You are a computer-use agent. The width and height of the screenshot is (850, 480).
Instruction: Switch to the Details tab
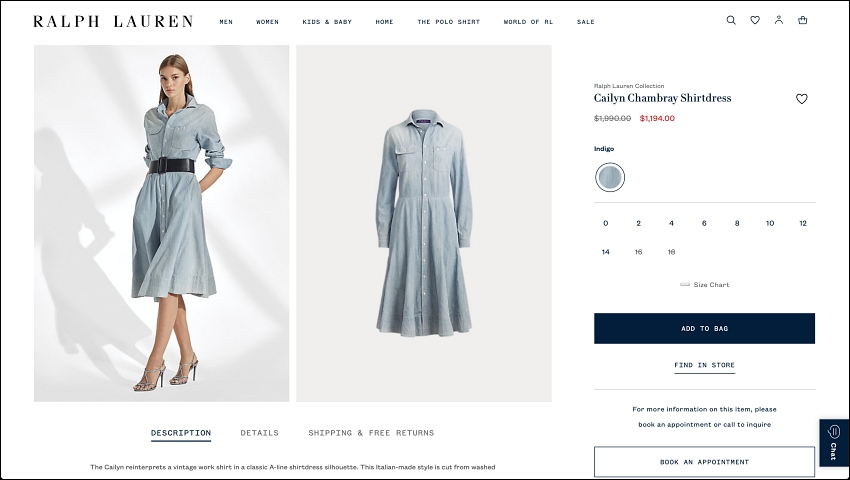click(x=259, y=433)
